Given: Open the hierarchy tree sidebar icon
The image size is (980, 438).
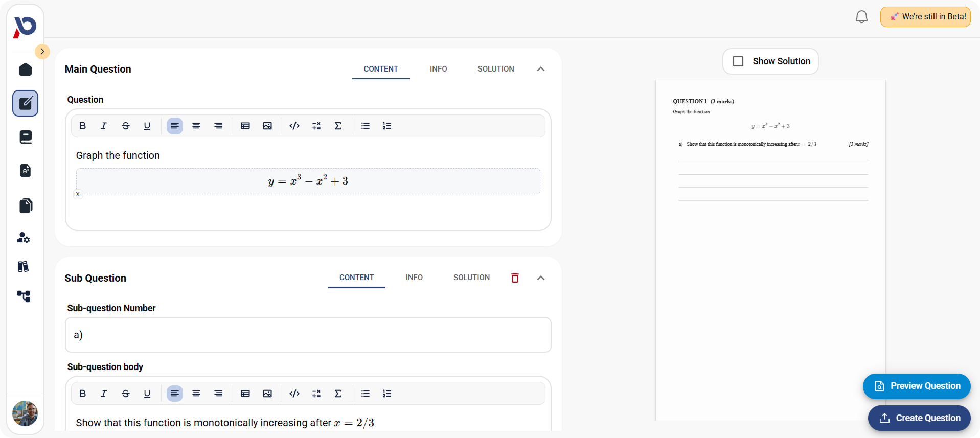Looking at the screenshot, I should pos(24,296).
